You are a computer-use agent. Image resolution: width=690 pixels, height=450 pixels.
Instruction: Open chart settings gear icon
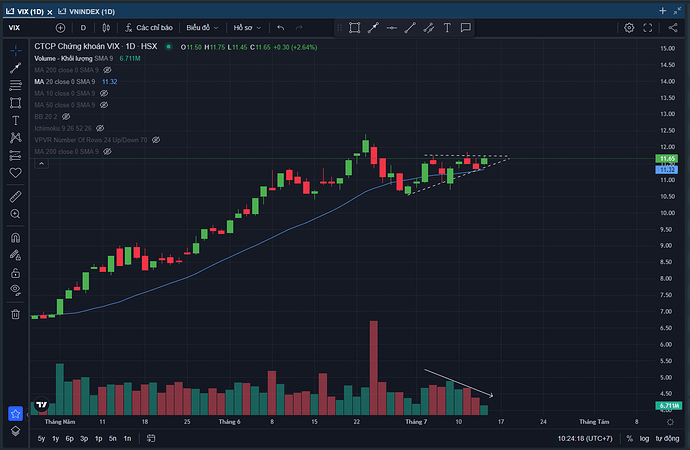[x=629, y=27]
